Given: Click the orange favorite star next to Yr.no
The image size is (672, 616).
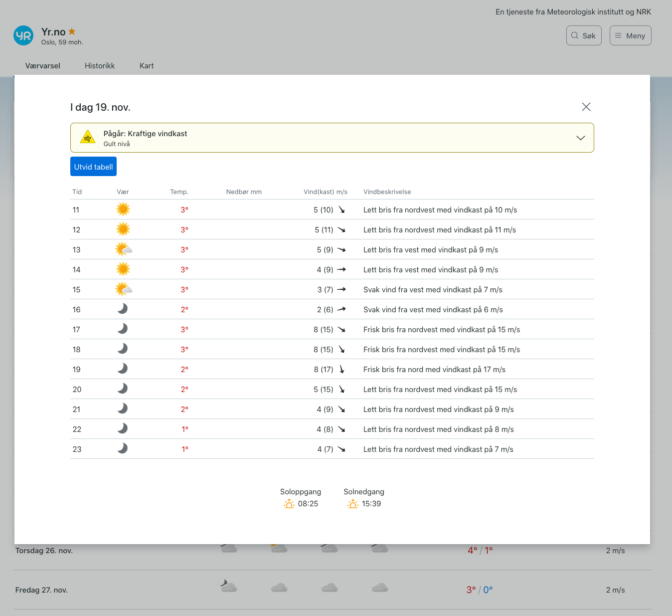Looking at the screenshot, I should coord(72,31).
